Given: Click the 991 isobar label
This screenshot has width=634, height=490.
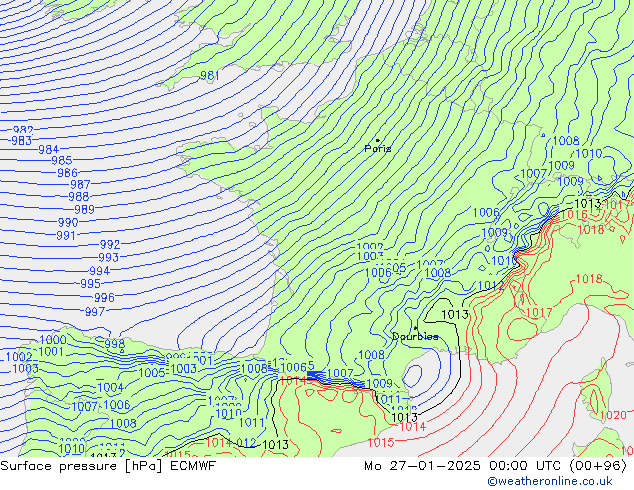Looking at the screenshot, I should (66, 235).
